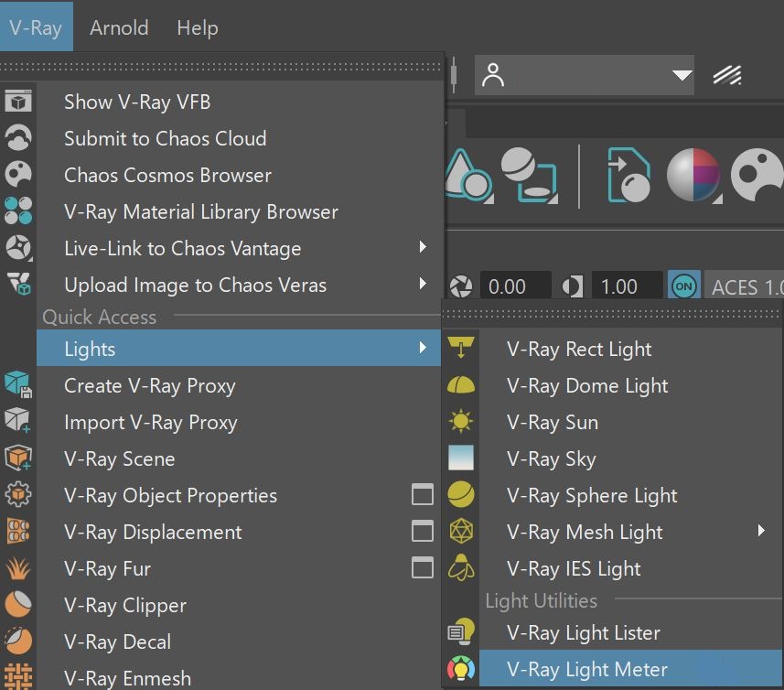Screen dimensions: 784x690
Task: Click the Chaos Veras upload icon
Action: coord(18,284)
